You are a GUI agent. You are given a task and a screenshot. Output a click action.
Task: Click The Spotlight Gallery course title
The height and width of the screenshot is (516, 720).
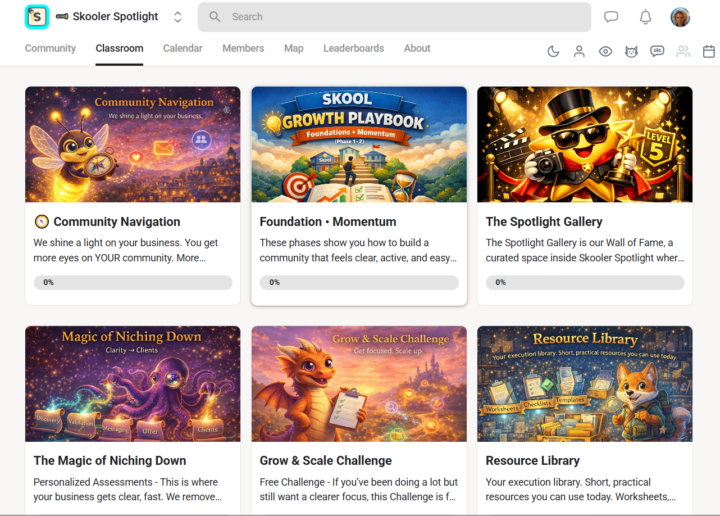click(x=544, y=222)
